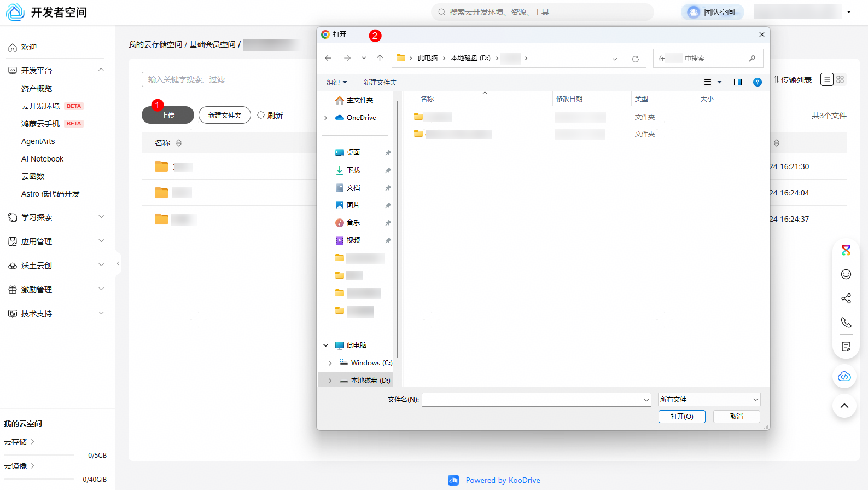
Task: Open the 组织 menu
Action: click(336, 82)
